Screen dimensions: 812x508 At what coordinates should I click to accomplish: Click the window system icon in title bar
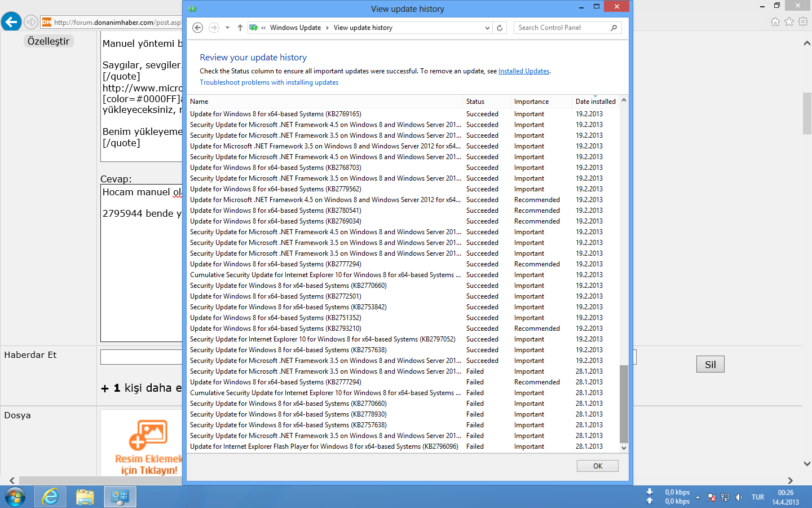pos(192,8)
